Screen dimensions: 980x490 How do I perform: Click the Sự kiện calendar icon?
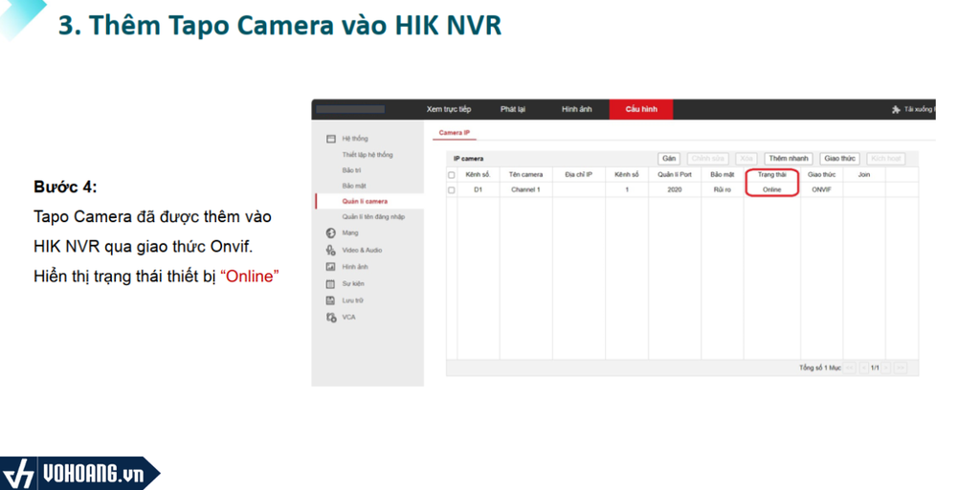point(331,283)
